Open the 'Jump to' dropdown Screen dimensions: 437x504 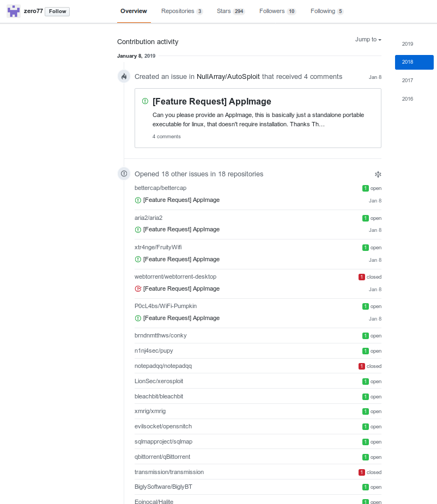[x=368, y=39]
